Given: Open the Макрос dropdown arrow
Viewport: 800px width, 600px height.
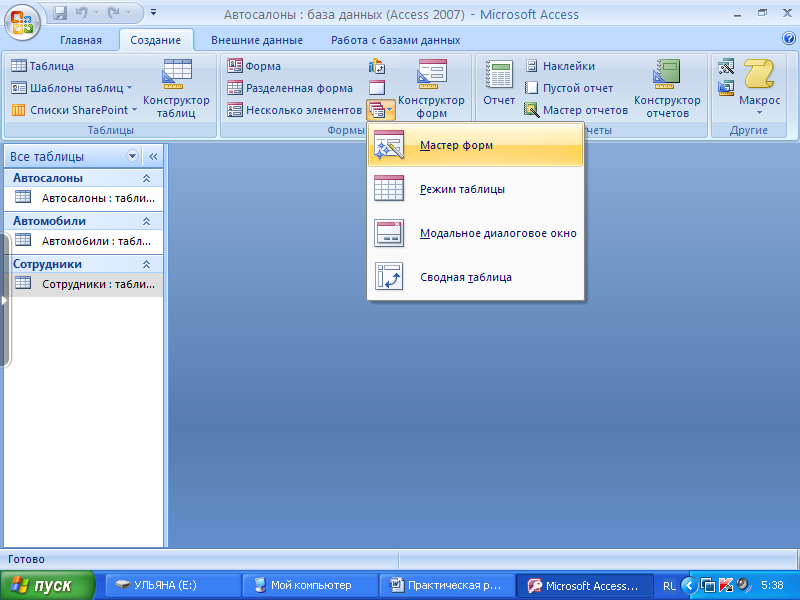Looking at the screenshot, I should coord(759,112).
